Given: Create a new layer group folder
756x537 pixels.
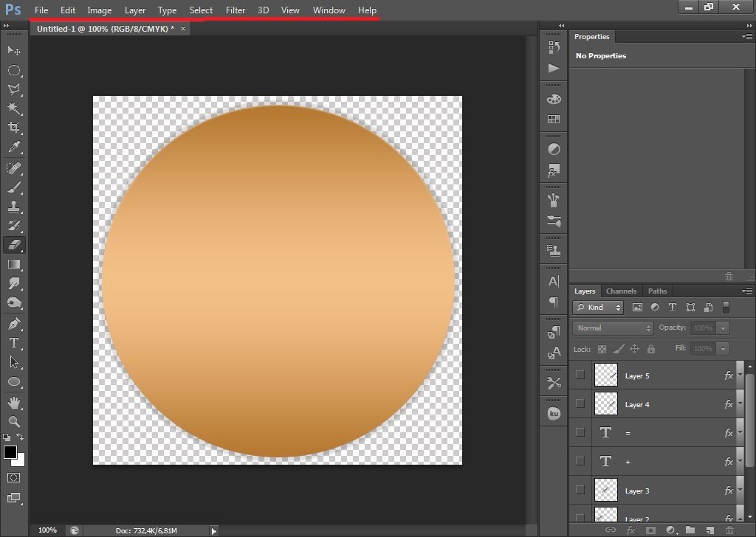Looking at the screenshot, I should coord(690,530).
